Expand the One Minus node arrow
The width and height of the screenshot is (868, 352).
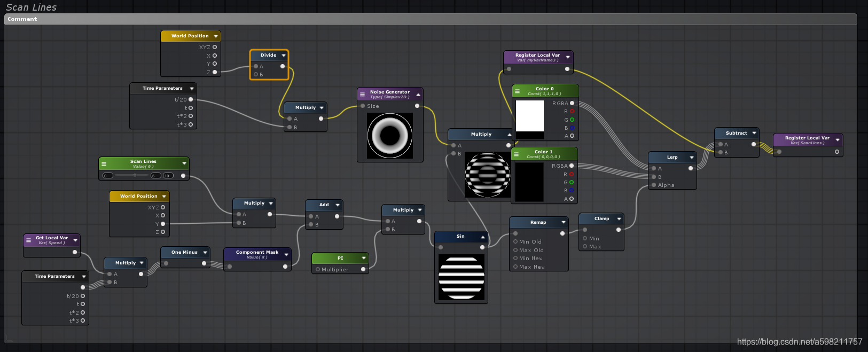point(205,253)
